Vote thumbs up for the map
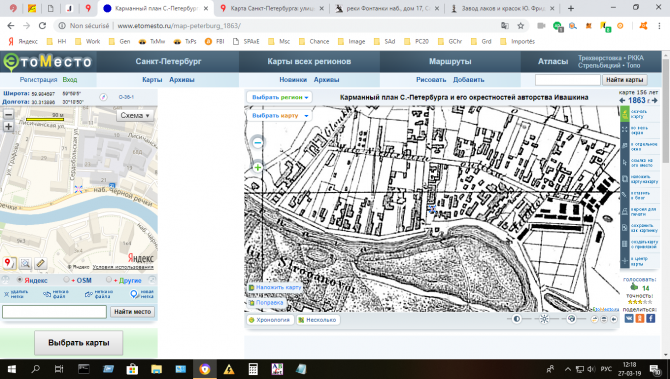This screenshot has height=379, width=670. [x=635, y=288]
